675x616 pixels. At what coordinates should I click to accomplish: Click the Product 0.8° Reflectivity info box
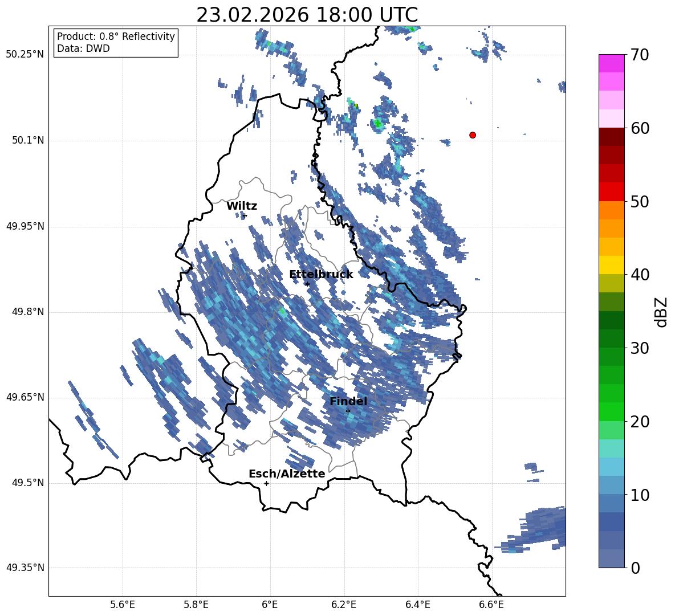[115, 42]
